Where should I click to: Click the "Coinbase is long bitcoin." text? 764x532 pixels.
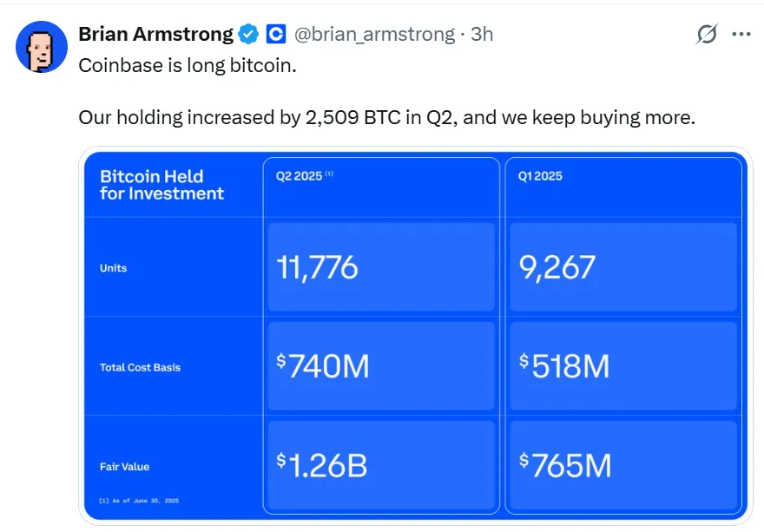tap(188, 66)
